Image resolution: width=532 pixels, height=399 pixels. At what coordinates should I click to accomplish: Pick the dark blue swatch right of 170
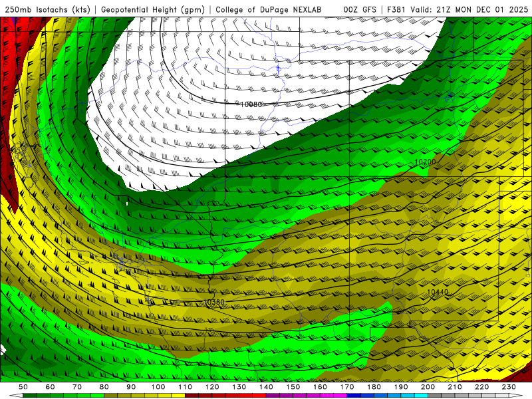point(354,396)
